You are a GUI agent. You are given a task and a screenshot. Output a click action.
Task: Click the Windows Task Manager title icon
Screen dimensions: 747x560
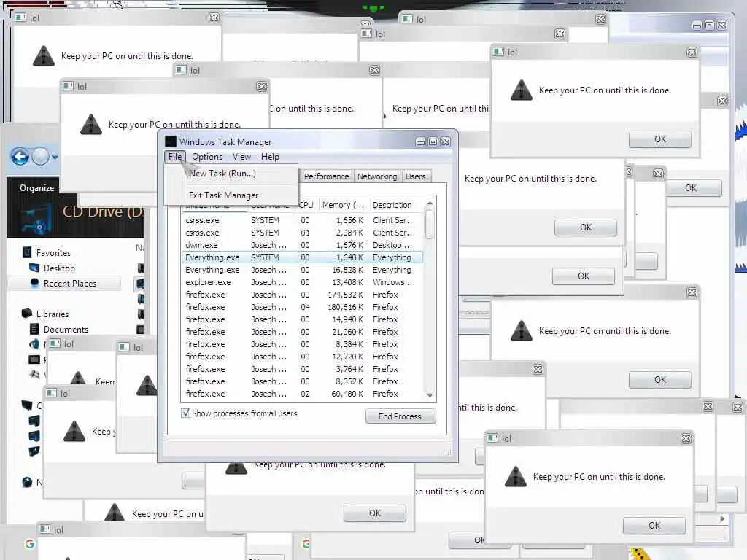click(171, 141)
